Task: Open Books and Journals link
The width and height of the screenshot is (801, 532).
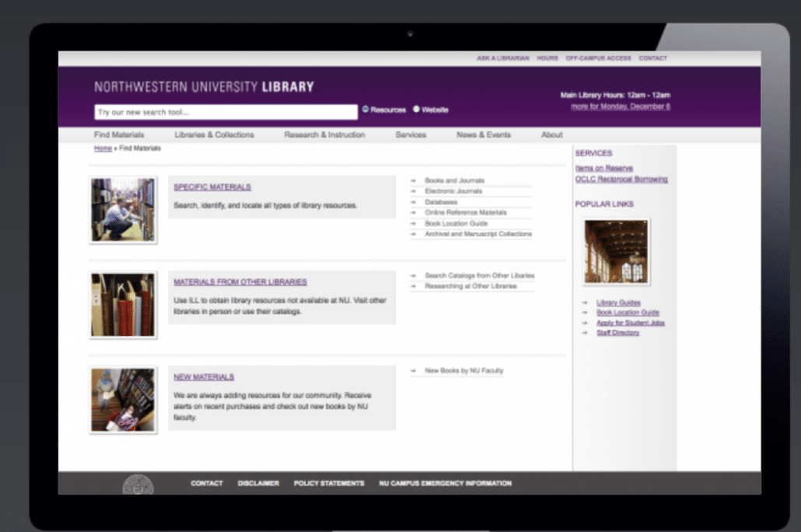Action: tap(454, 180)
